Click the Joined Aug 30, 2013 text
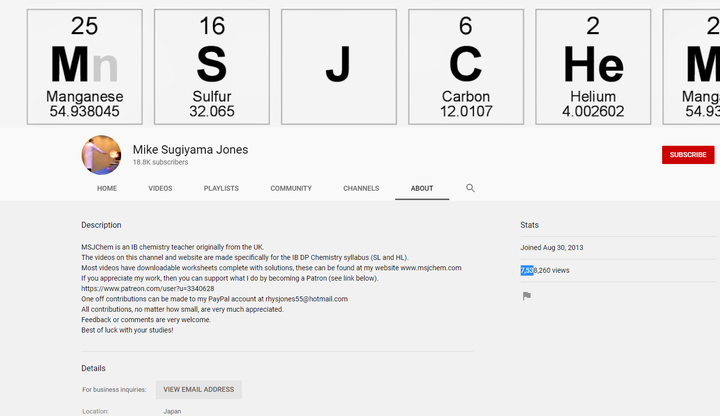Viewport: 720px width, 416px height. pos(551,247)
